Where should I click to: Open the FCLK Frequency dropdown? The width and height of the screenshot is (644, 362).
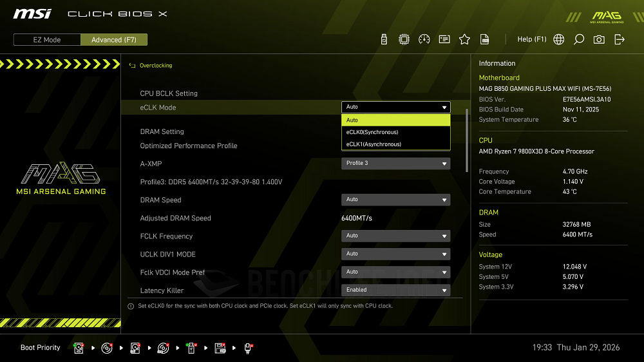pos(396,236)
